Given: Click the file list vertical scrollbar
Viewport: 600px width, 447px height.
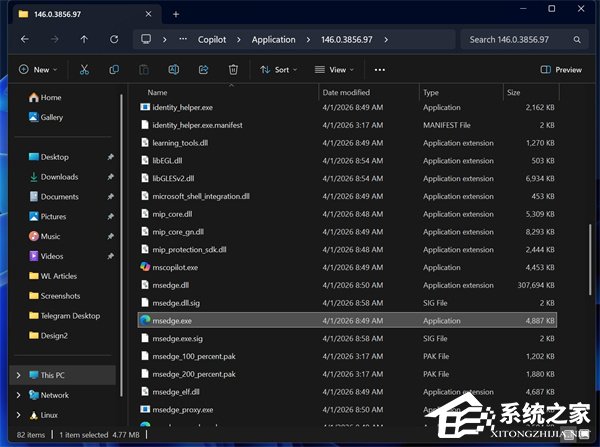Looking at the screenshot, I should pyautogui.click(x=590, y=260).
